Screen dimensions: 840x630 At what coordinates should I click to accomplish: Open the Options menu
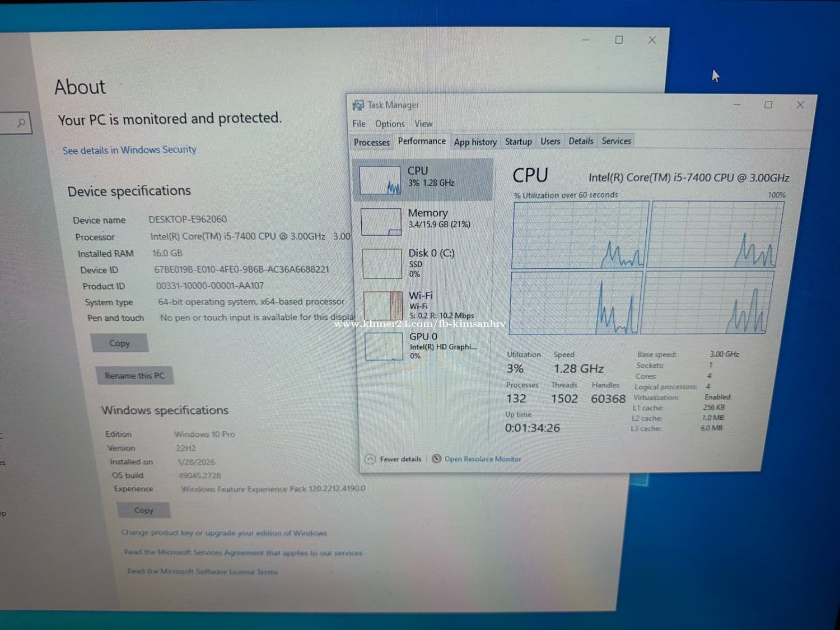coord(390,124)
